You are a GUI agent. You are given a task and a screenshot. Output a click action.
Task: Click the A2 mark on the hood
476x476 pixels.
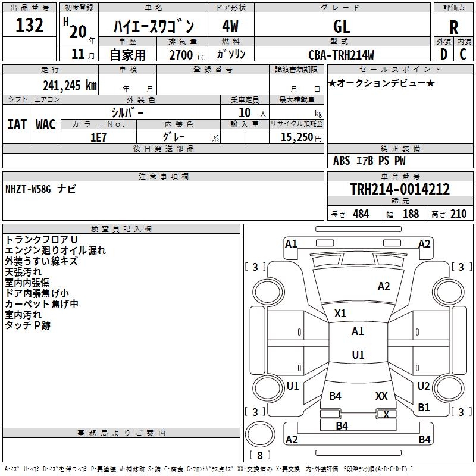coord(384,286)
